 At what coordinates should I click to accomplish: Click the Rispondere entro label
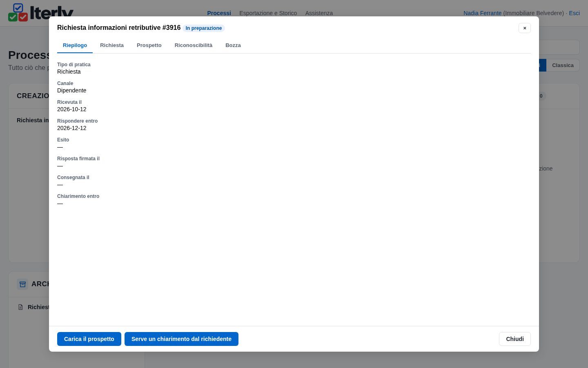[x=78, y=121]
